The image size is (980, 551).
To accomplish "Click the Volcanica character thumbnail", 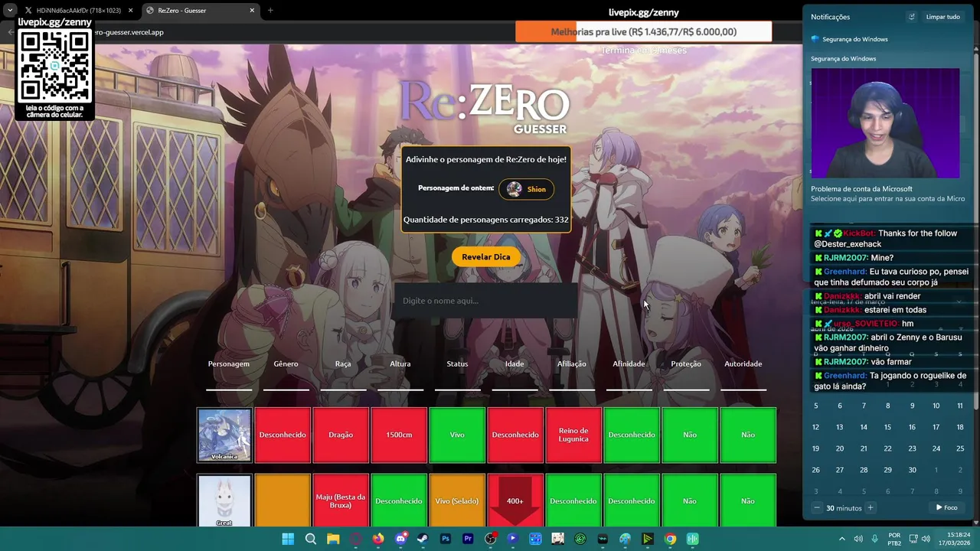I will (224, 435).
